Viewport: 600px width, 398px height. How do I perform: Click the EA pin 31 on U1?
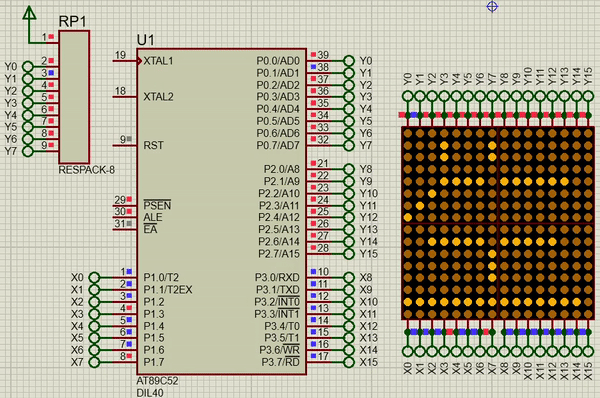click(124, 229)
